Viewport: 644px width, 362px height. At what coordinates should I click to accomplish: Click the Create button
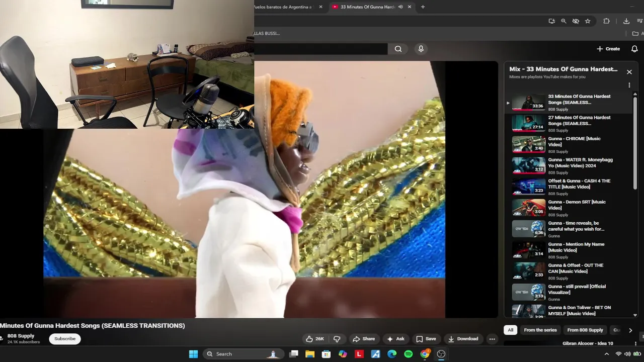coord(608,49)
